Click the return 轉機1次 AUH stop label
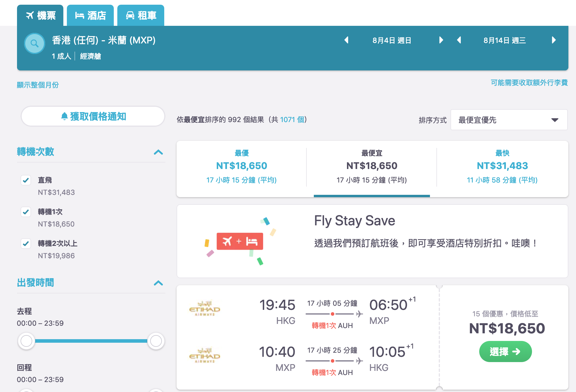 [332, 373]
